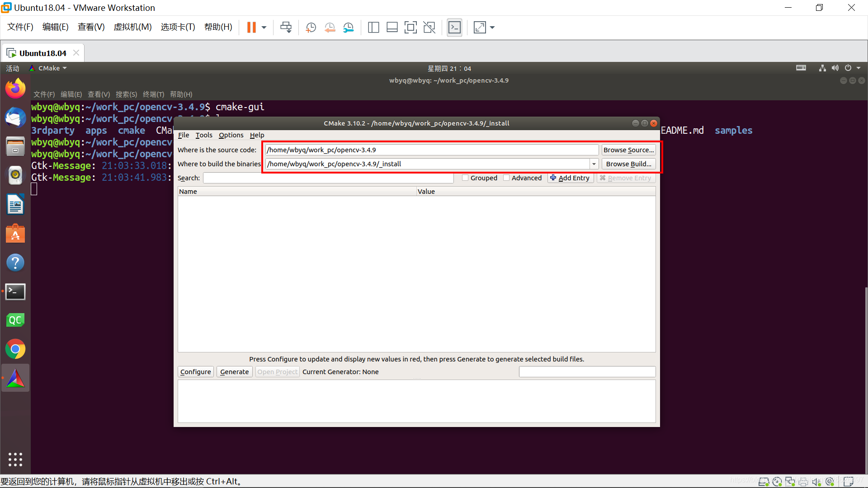Image resolution: width=868 pixels, height=488 pixels.
Task: Select the Ubuntu18.04 VM tab
Action: (x=42, y=53)
